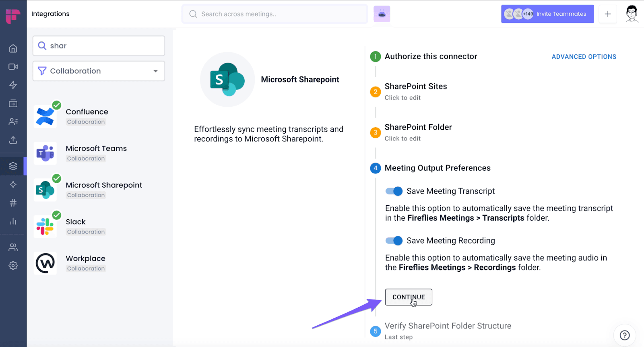The width and height of the screenshot is (644, 347).
Task: Open the video camera meetings icon
Action: coord(13,66)
